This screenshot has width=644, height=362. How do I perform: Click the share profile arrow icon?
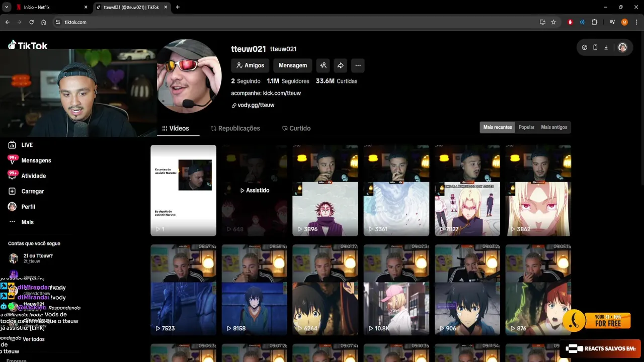coord(341,65)
